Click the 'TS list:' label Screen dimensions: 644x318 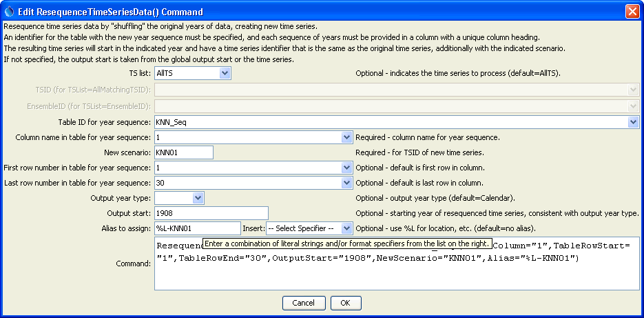(140, 74)
